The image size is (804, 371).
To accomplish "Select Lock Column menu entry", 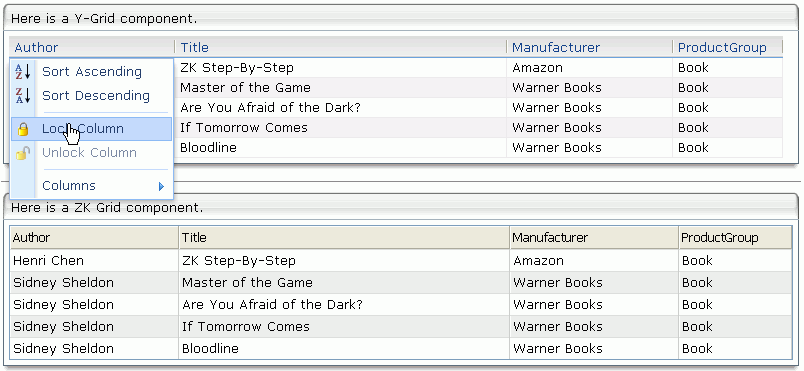I will [x=92, y=129].
